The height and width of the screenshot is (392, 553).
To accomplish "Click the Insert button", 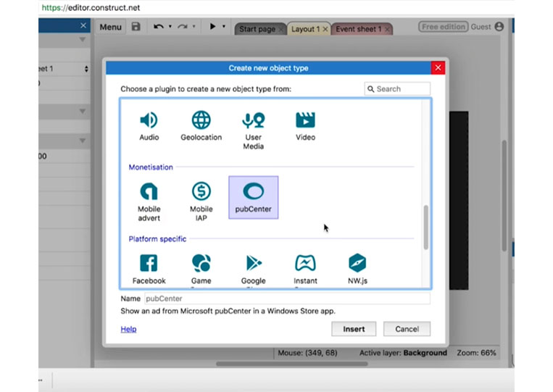I will pyautogui.click(x=354, y=329).
